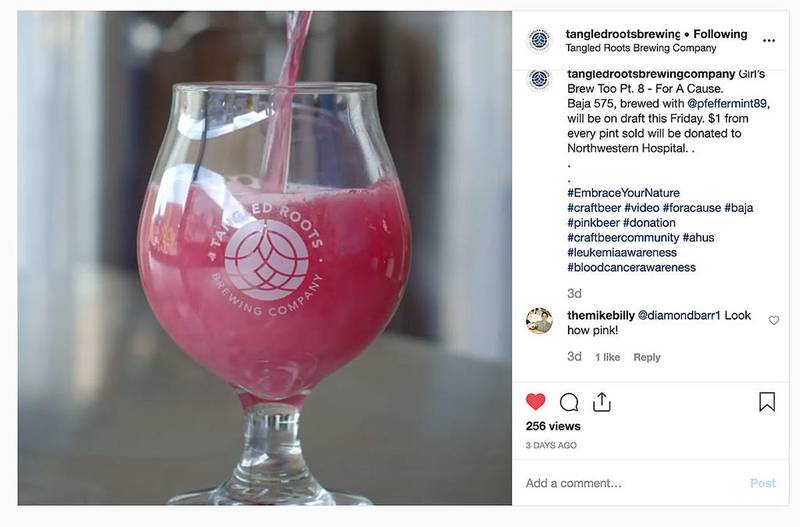Focus the Add a comment field
Image resolution: width=800 pixels, height=527 pixels.
(633, 483)
